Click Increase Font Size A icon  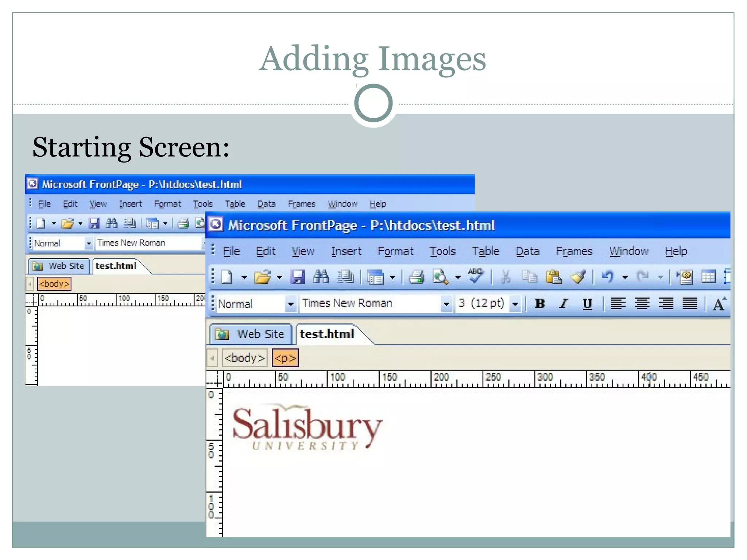click(719, 303)
